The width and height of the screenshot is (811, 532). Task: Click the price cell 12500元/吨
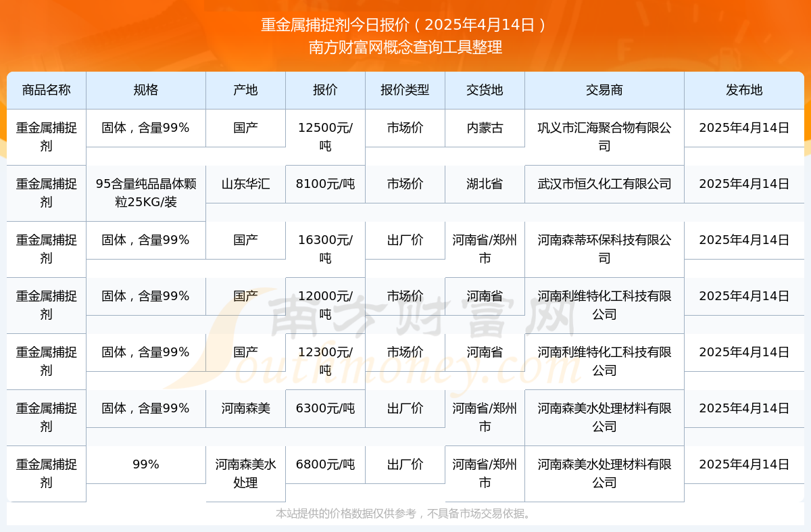(x=325, y=137)
